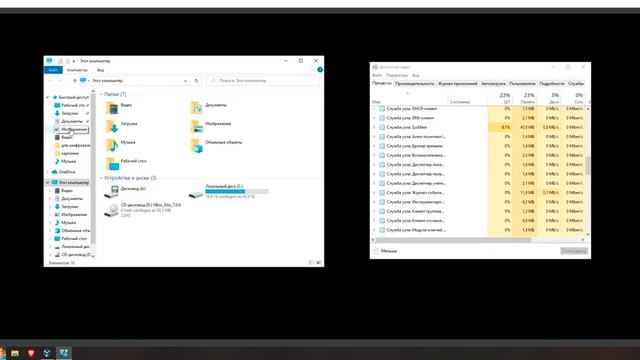The image size is (640, 360).
Task: Switch to Производительность tab in Task Manager
Action: tap(415, 84)
